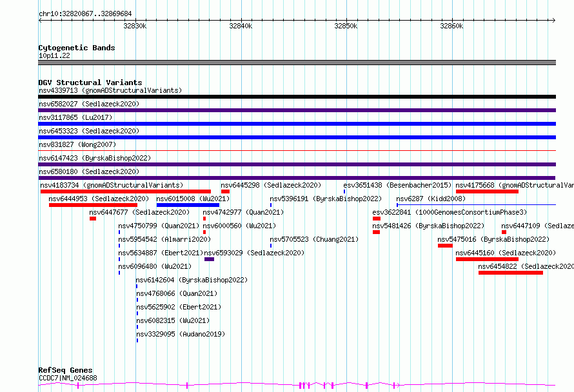This screenshot has width=574, height=392.
Task: Select the red nsv6444953 variant bar
Action: pyautogui.click(x=93, y=205)
